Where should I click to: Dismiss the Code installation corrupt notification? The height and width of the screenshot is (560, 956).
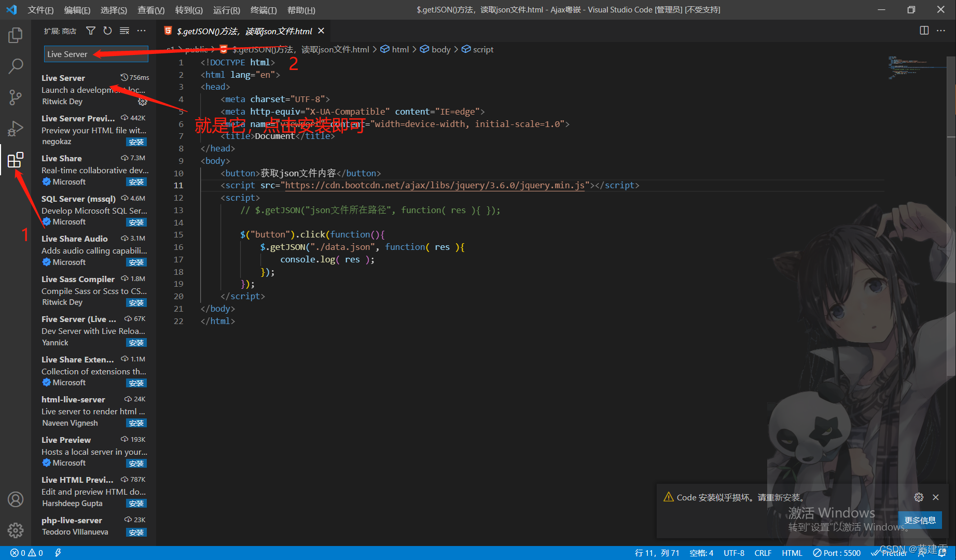(936, 497)
